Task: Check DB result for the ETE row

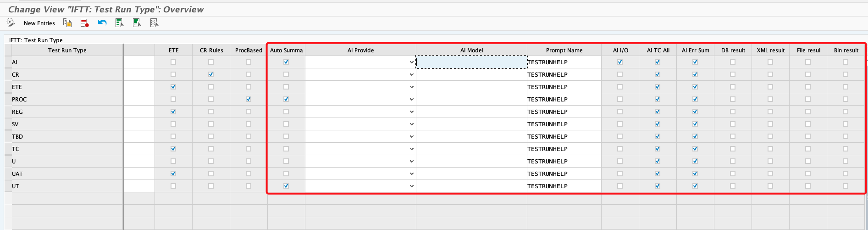Action: 733,87
